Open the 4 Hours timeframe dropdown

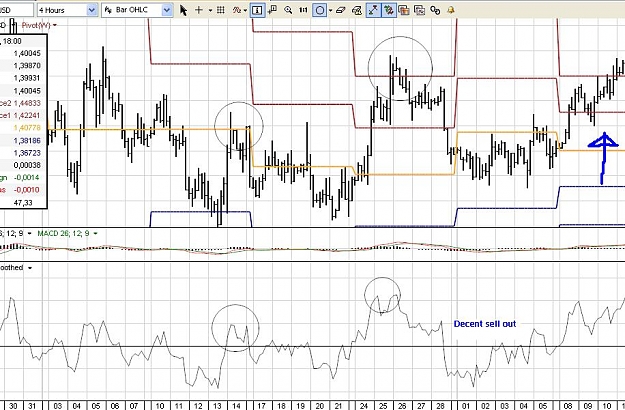tap(92, 10)
